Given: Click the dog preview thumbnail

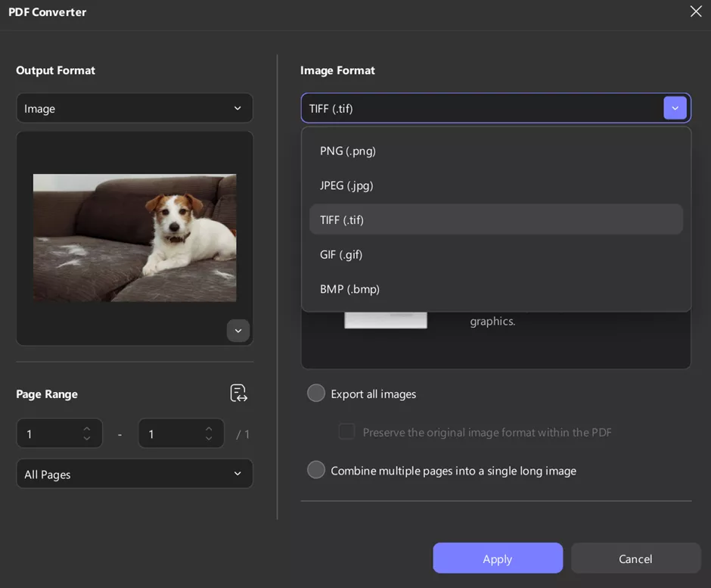Looking at the screenshot, I should coord(135,238).
